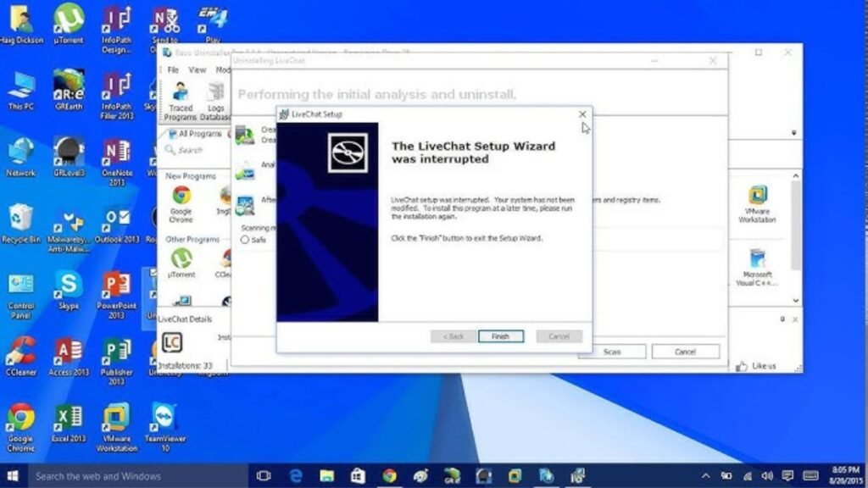Open the taskbar clock and date
868x488 pixels.
point(846,476)
